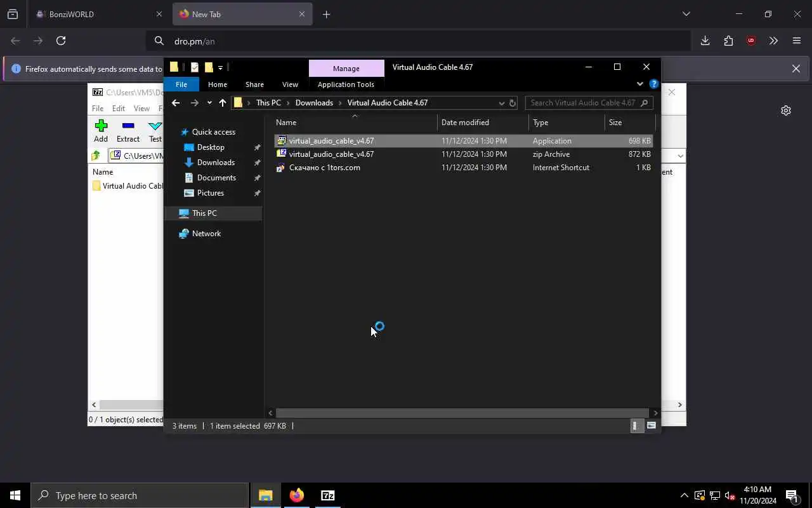
Task: Select virtual_audio_cable_v4.67 Application file
Action: (464, 141)
